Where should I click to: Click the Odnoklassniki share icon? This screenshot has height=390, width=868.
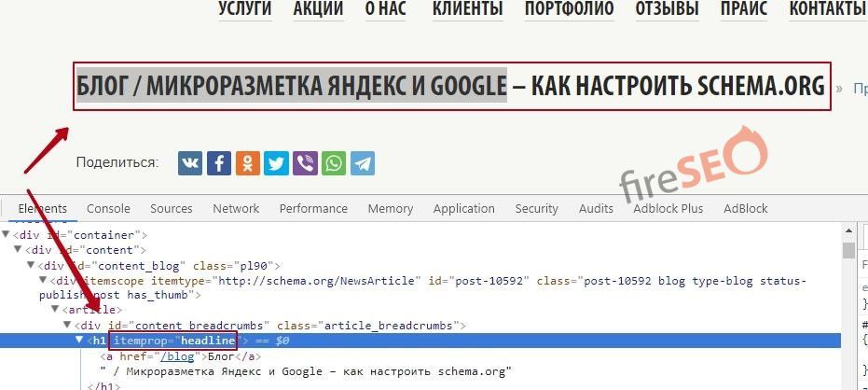click(x=248, y=163)
